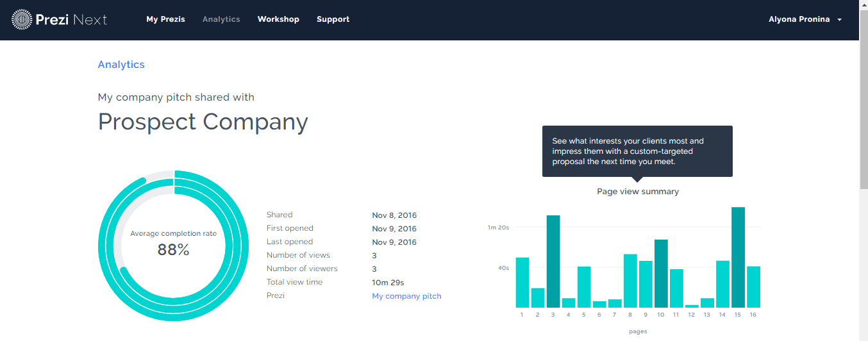Click the page 5 bar
Screen dimensions: 868x341
pyautogui.click(x=584, y=287)
